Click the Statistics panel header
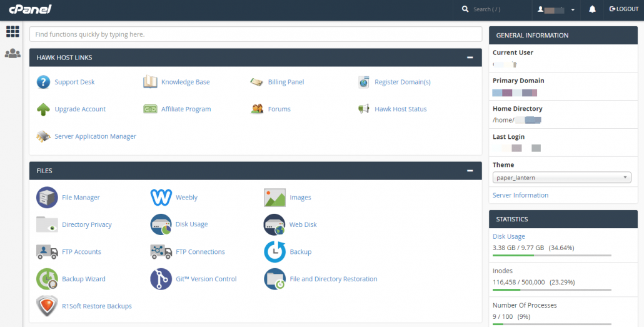644x327 pixels. (563, 219)
